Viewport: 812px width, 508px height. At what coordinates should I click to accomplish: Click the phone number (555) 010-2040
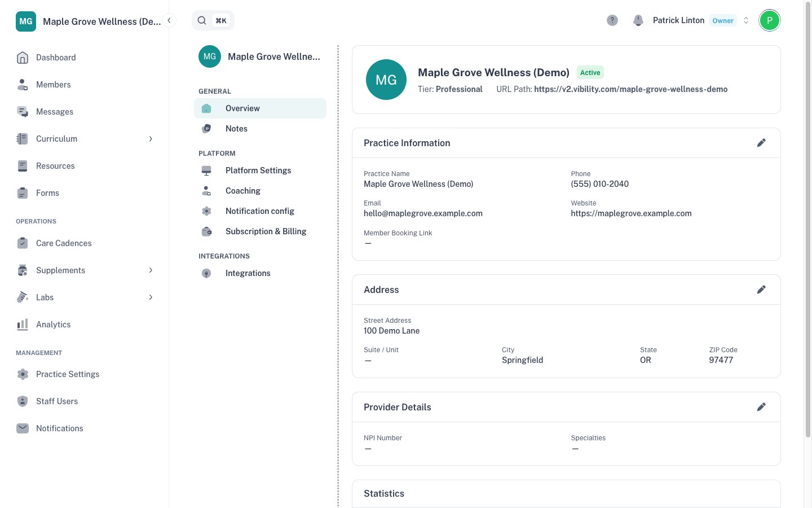[x=599, y=184]
